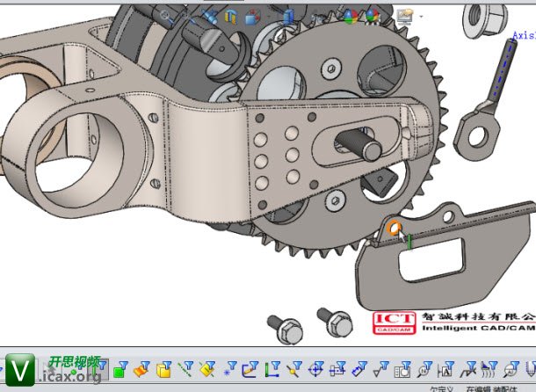Screen dimensions: 536x392
Task: Click the Filter Weld Beads icon
Action: point(489,370)
